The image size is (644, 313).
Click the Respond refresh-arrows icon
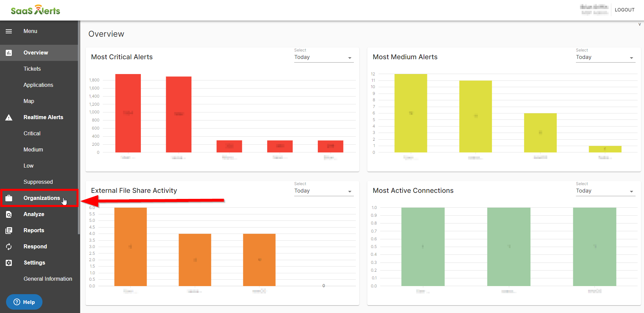(x=9, y=247)
